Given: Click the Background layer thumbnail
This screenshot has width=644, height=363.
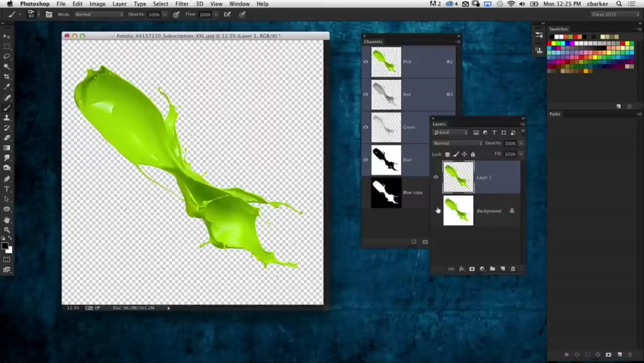Looking at the screenshot, I should click(x=458, y=210).
